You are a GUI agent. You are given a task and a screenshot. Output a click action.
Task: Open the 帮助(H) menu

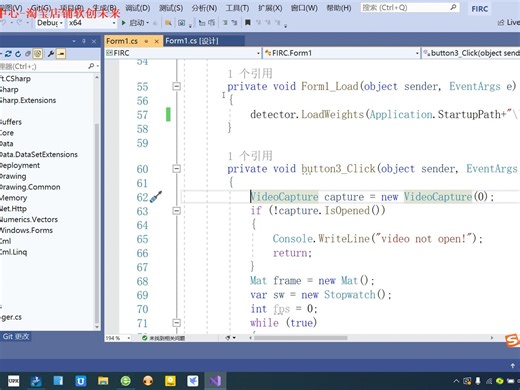(339, 8)
